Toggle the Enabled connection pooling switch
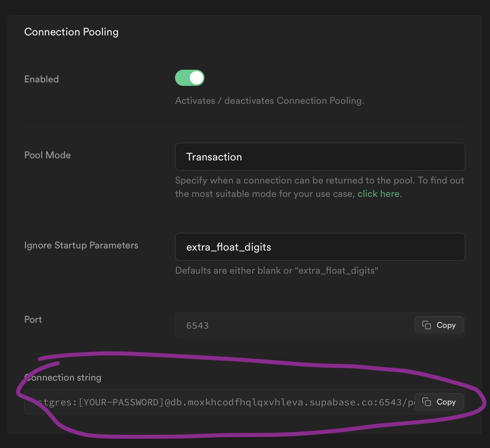This screenshot has height=448, width=490. [x=190, y=78]
